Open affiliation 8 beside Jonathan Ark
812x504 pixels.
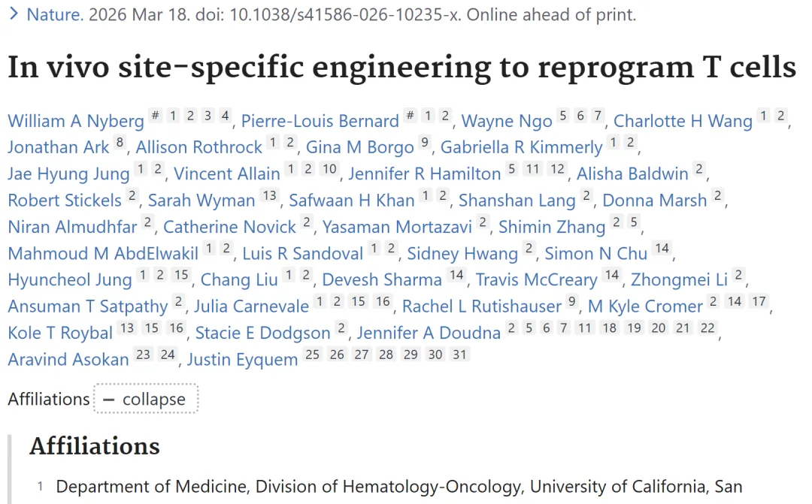click(120, 142)
